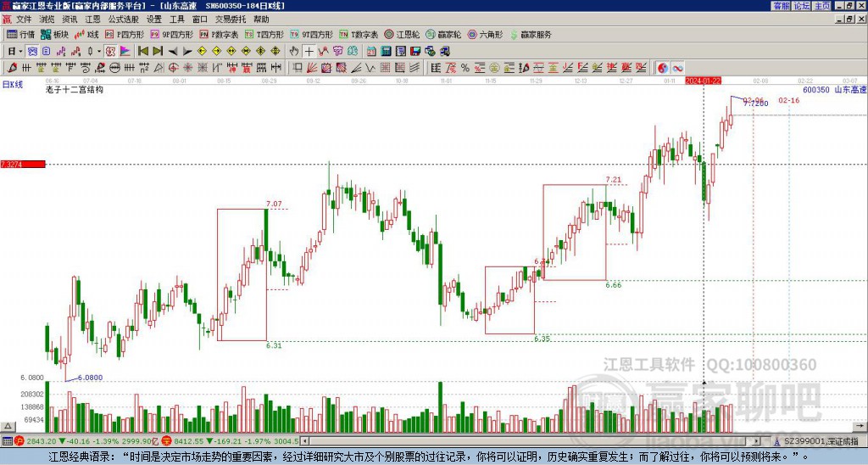Click the 主页 homepage button
The height and width of the screenshot is (465, 868).
coord(822,6)
